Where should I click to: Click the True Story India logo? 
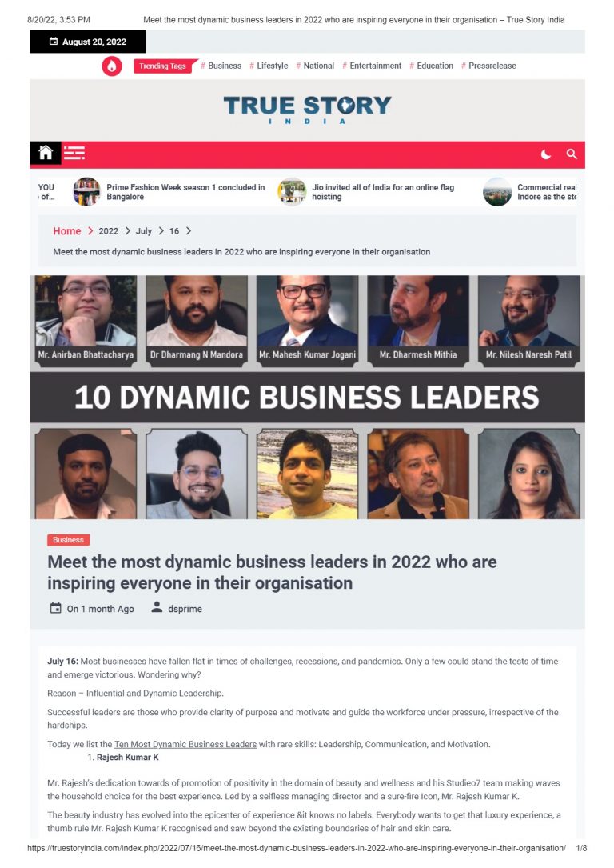tap(308, 110)
